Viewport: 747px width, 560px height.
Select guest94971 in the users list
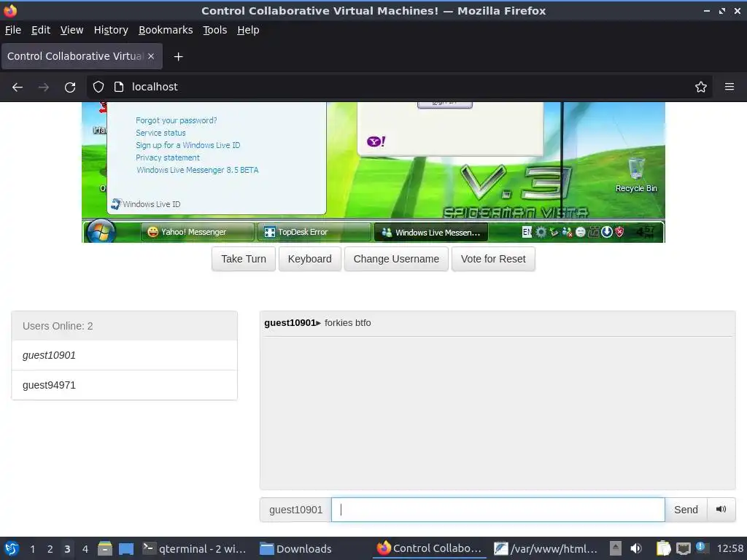[x=124, y=385]
